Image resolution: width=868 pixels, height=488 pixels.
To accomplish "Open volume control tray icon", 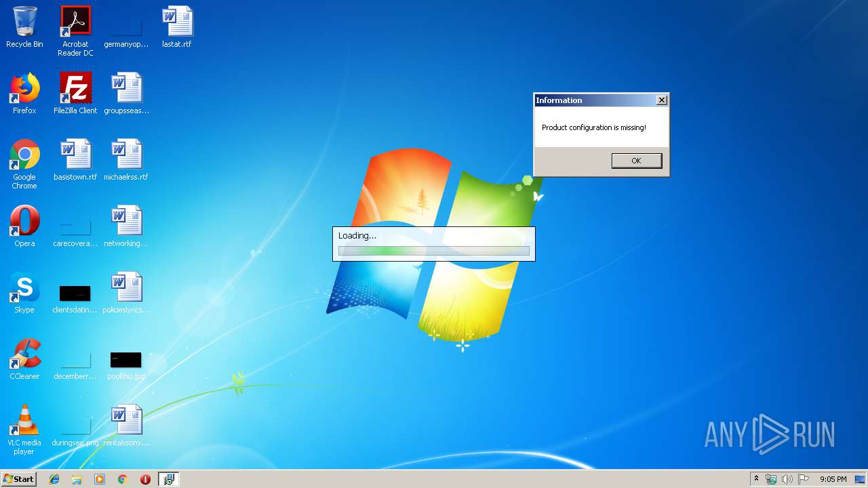I will click(x=787, y=479).
